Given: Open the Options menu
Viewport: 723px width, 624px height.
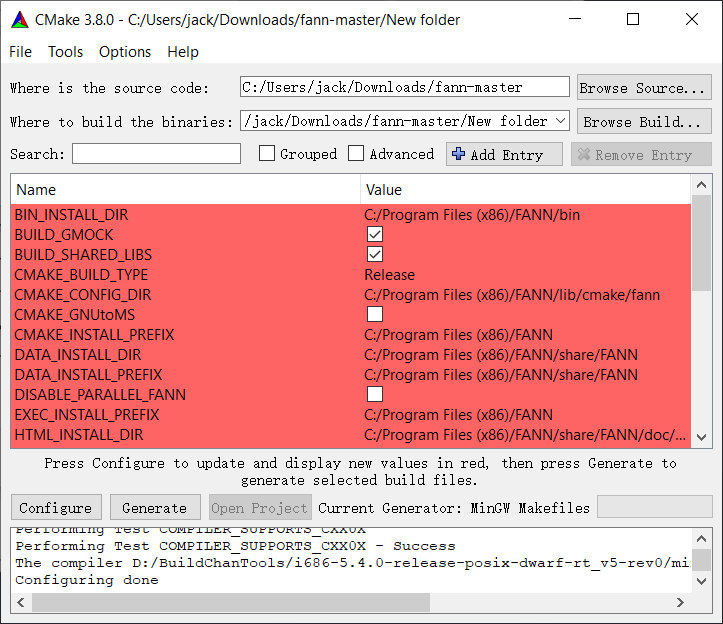Looking at the screenshot, I should 125,52.
